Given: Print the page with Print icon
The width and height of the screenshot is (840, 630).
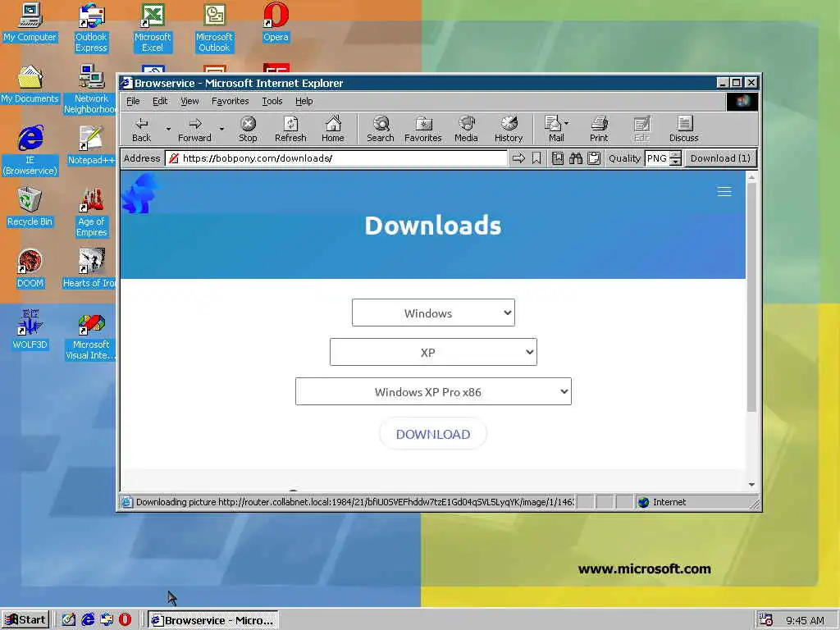Looking at the screenshot, I should (x=599, y=130).
